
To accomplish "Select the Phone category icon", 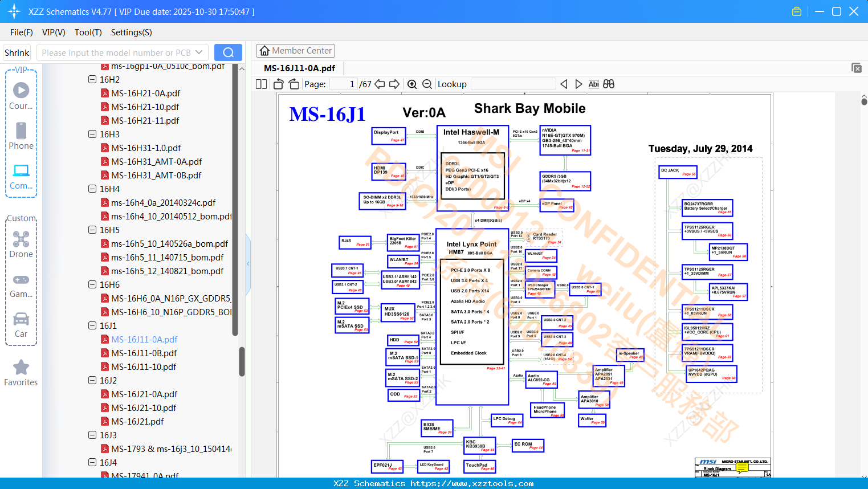I will point(21,136).
